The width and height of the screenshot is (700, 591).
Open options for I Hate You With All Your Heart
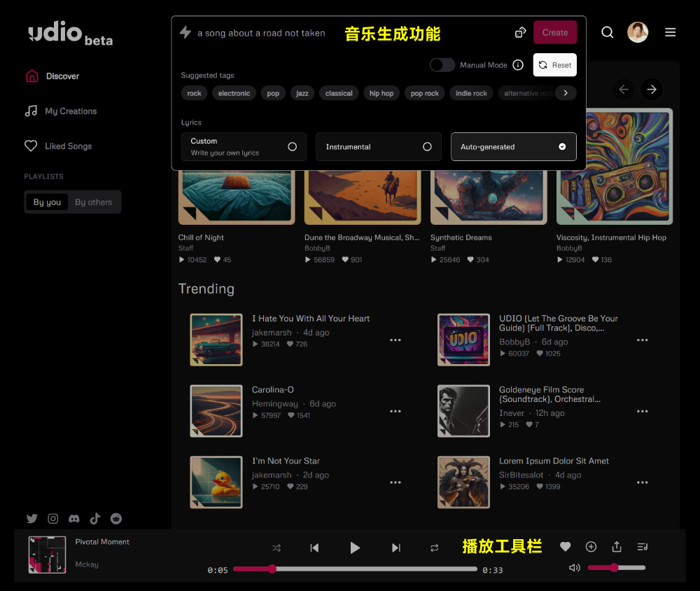395,340
